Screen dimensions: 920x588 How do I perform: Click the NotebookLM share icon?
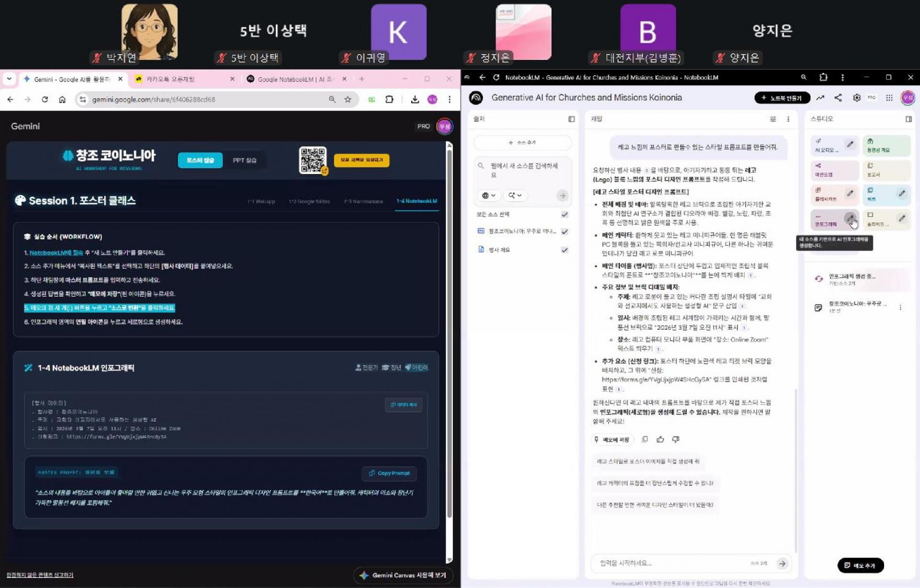[x=838, y=98]
